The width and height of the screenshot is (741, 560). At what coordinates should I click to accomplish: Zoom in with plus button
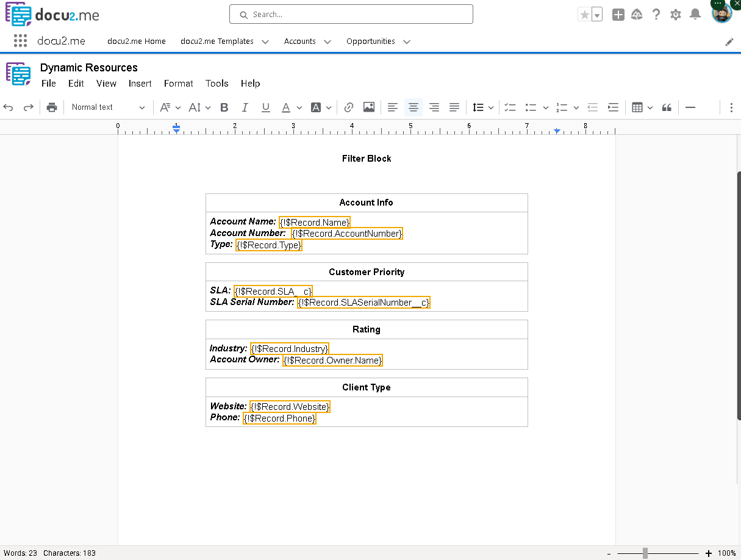(708, 553)
